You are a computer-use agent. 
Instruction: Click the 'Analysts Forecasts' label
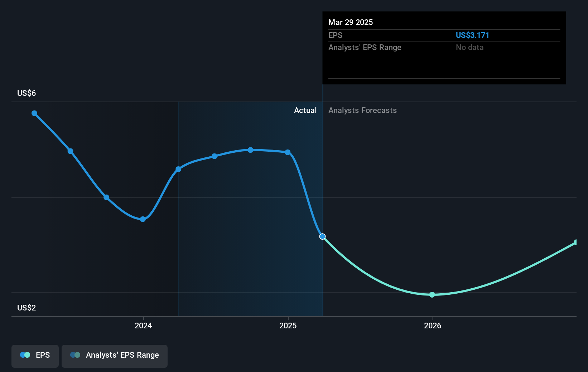(x=362, y=111)
